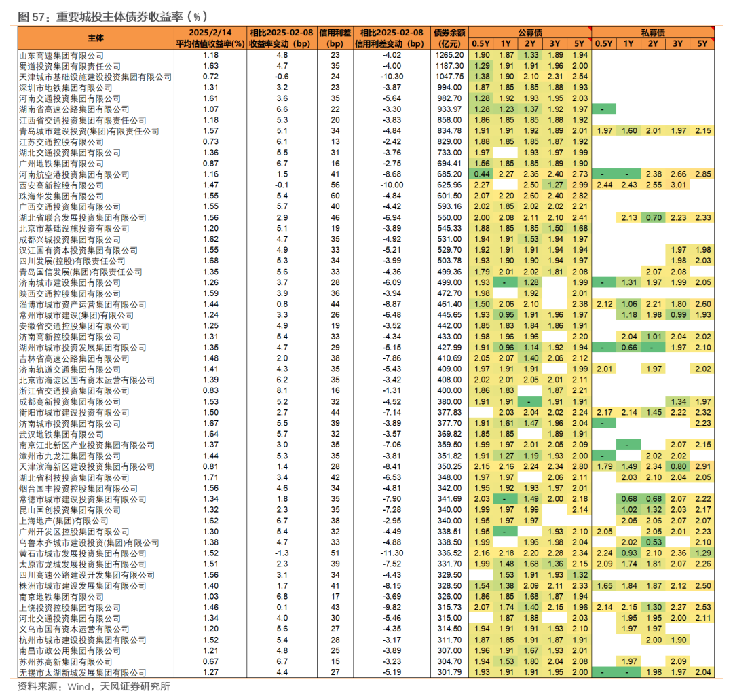
Task: Click 吉林省高速公路集团有限公司
Action: (x=74, y=358)
